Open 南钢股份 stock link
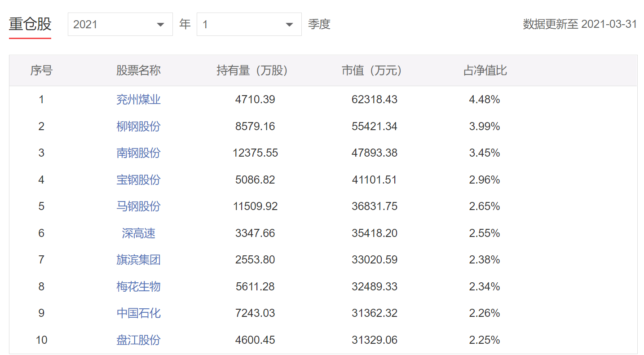 point(138,153)
